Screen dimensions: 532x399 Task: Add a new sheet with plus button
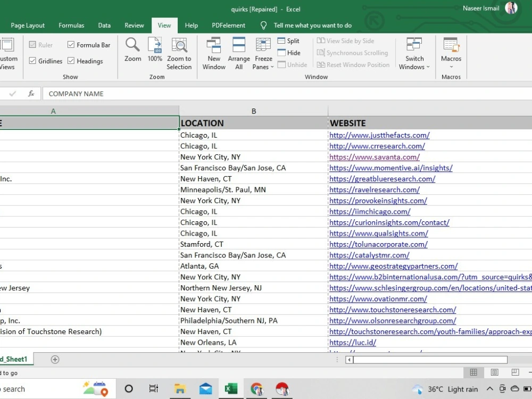55,359
